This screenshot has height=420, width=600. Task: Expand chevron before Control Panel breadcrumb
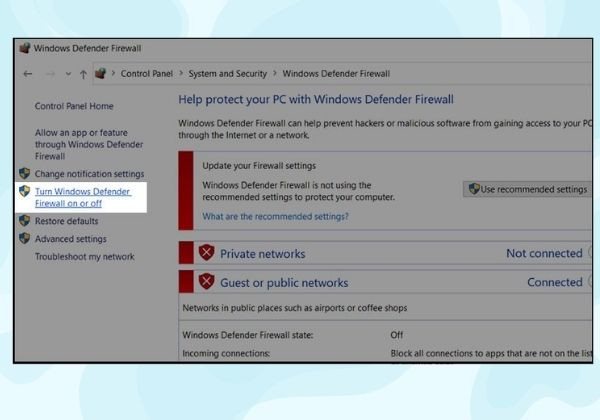[113, 73]
